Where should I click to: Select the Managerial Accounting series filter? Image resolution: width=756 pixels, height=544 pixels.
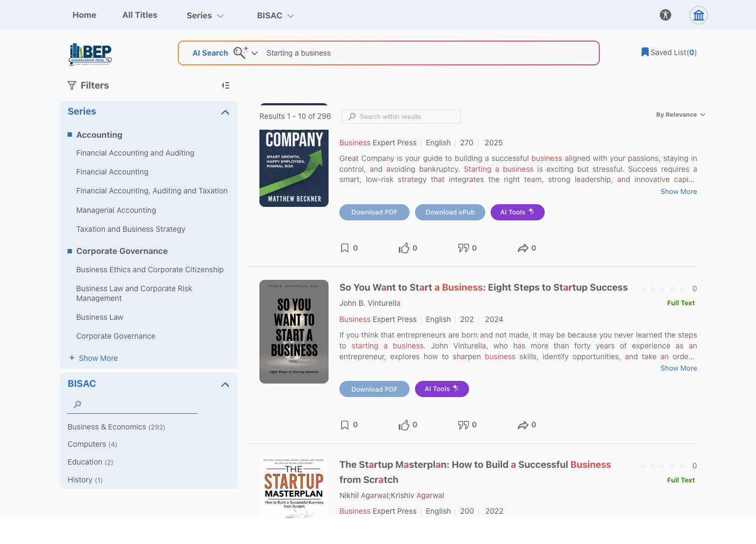(116, 210)
